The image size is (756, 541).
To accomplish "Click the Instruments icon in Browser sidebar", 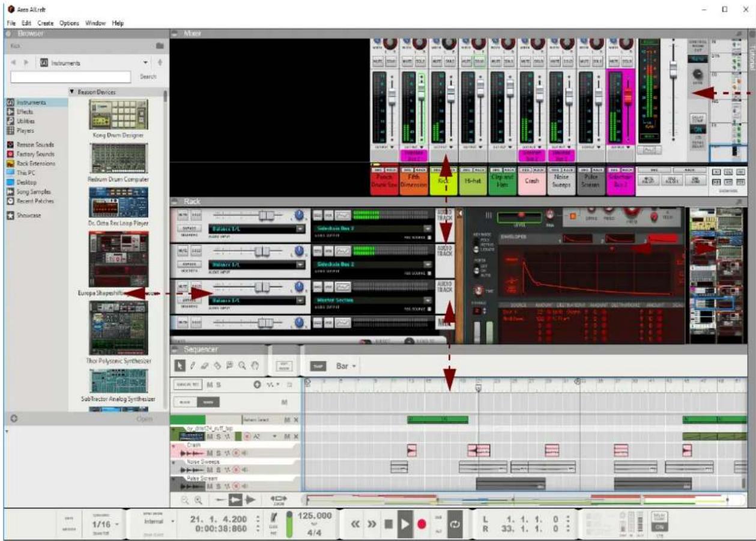I will [10, 103].
